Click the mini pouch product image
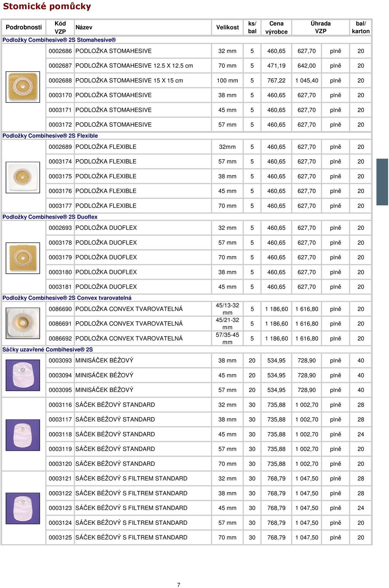The image size is (389, 588). (23, 375)
